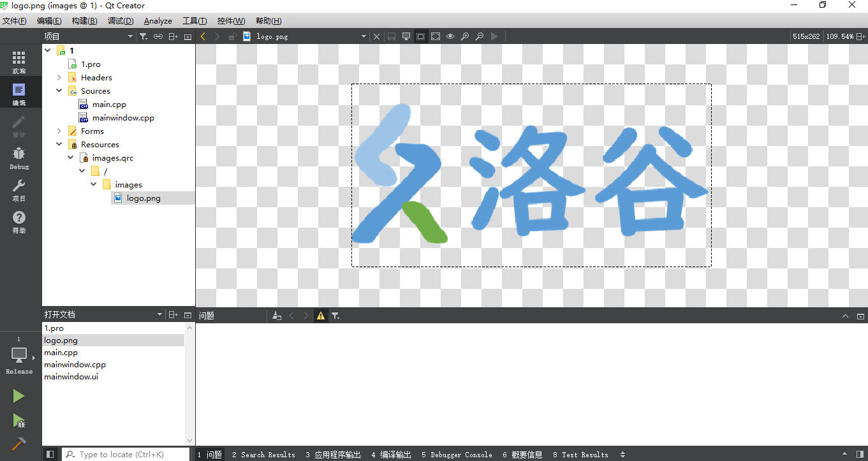Image resolution: width=868 pixels, height=461 pixels.
Task: Toggle right sidebar visibility
Action: pos(860,454)
